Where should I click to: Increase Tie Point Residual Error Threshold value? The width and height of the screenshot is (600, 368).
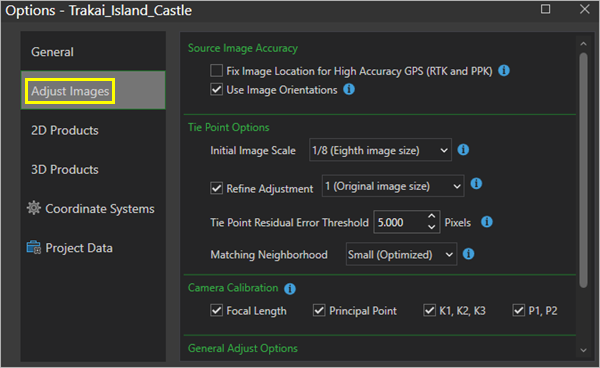coord(432,217)
